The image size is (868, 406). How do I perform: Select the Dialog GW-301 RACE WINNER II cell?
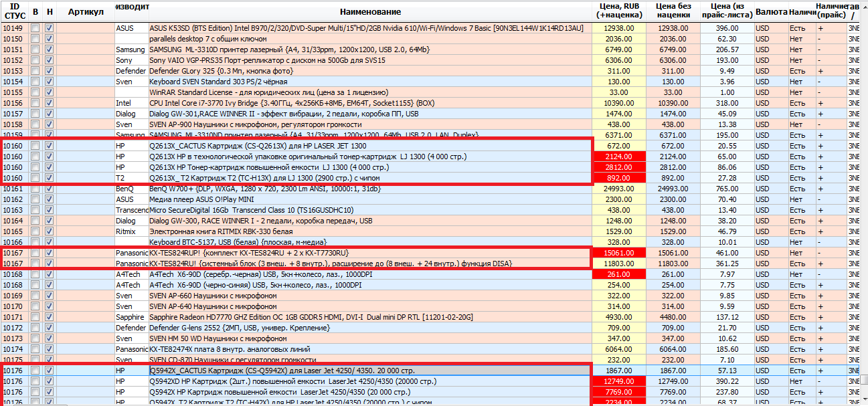click(x=370, y=114)
